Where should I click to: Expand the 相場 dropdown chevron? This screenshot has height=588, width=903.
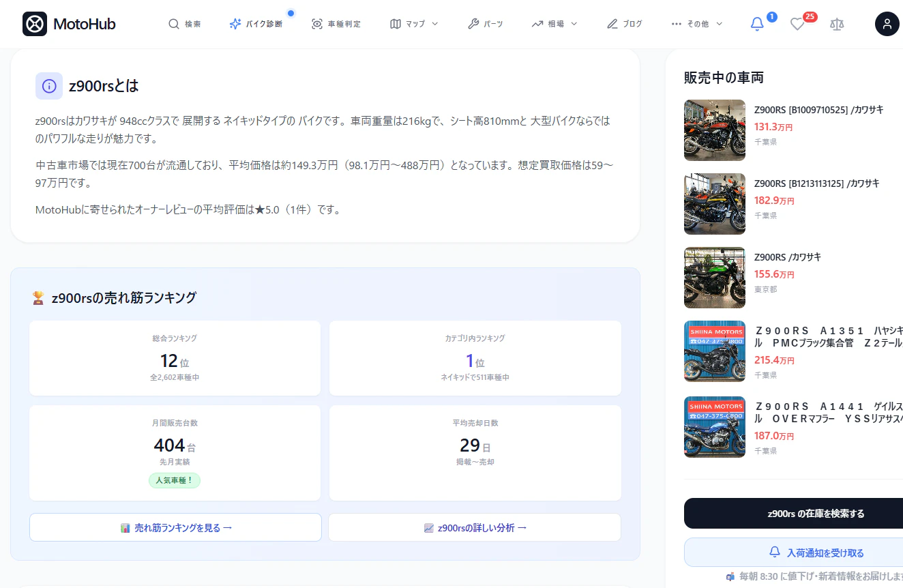point(574,24)
